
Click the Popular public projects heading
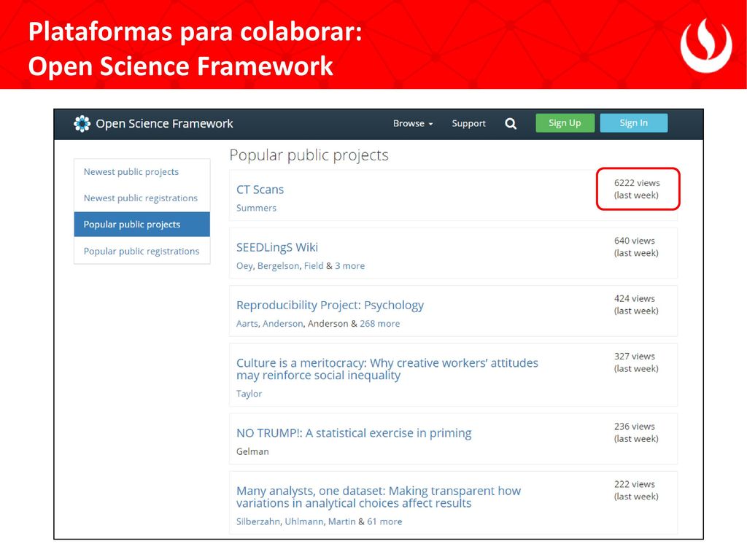coord(309,155)
